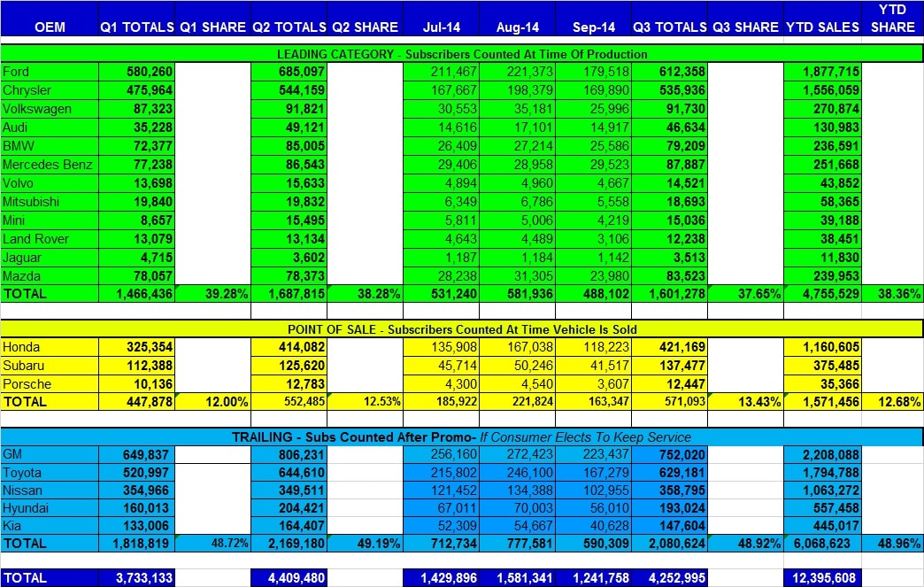Screen dimensions: 924x587
Task: Select the Aug-14 column header
Action: pos(518,19)
